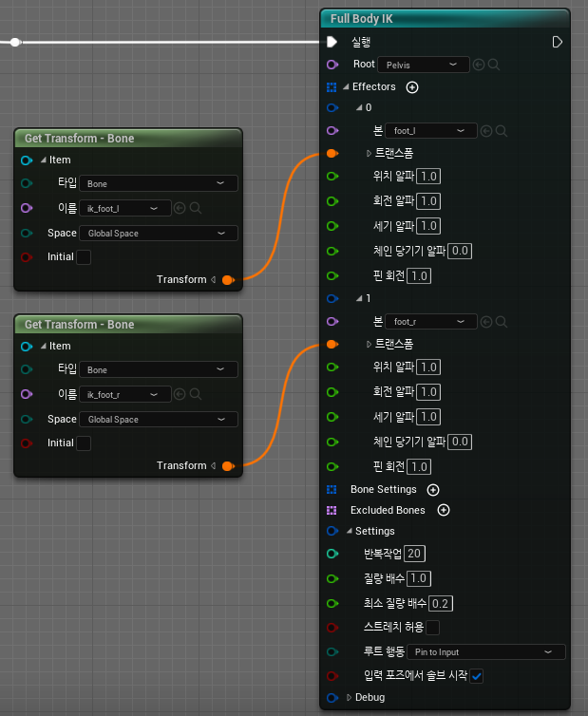Edit 회전 알파 value for effector 0

point(428,201)
